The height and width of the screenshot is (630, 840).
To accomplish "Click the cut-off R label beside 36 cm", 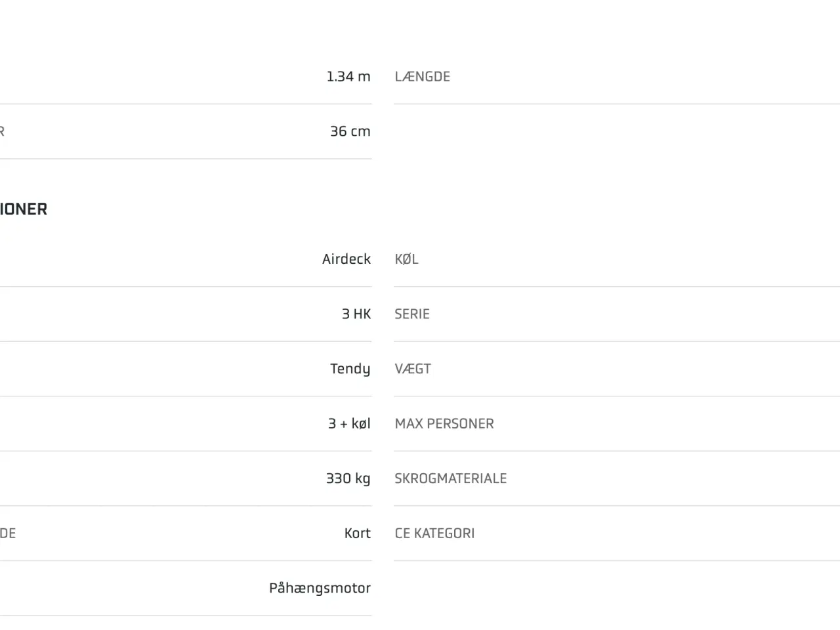I will point(2,131).
